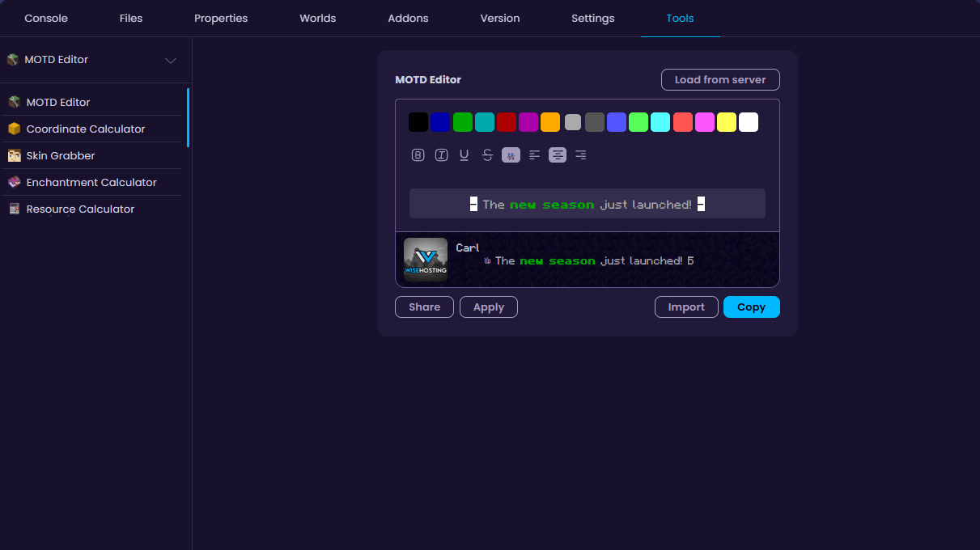The height and width of the screenshot is (550, 980).
Task: Go to the Worlds tab
Action: coord(317,18)
